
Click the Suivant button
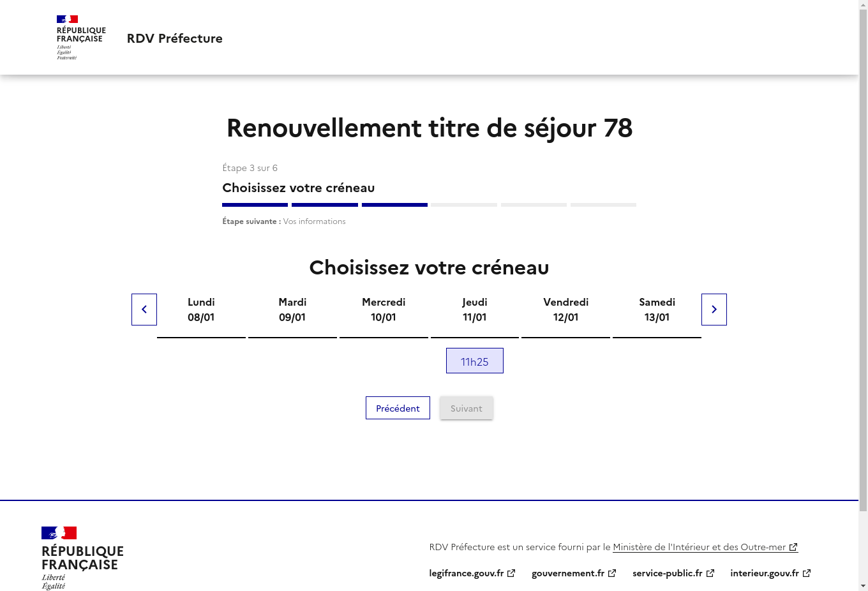pos(467,408)
